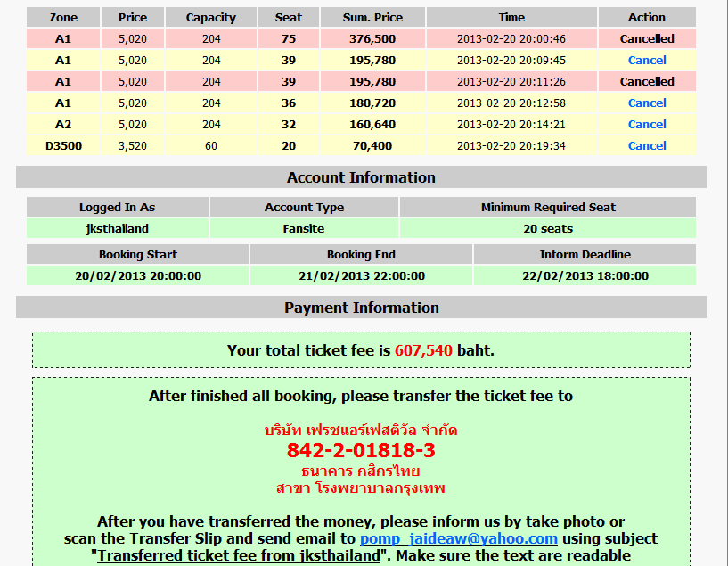The width and height of the screenshot is (728, 566).
Task: Select the 160,640 sum price cell
Action: 372,124
